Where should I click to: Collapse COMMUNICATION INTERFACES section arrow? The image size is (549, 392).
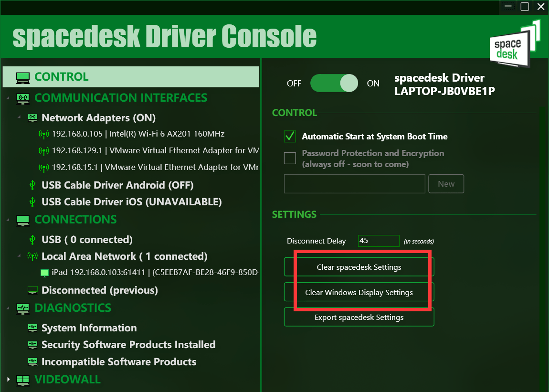coord(8,98)
